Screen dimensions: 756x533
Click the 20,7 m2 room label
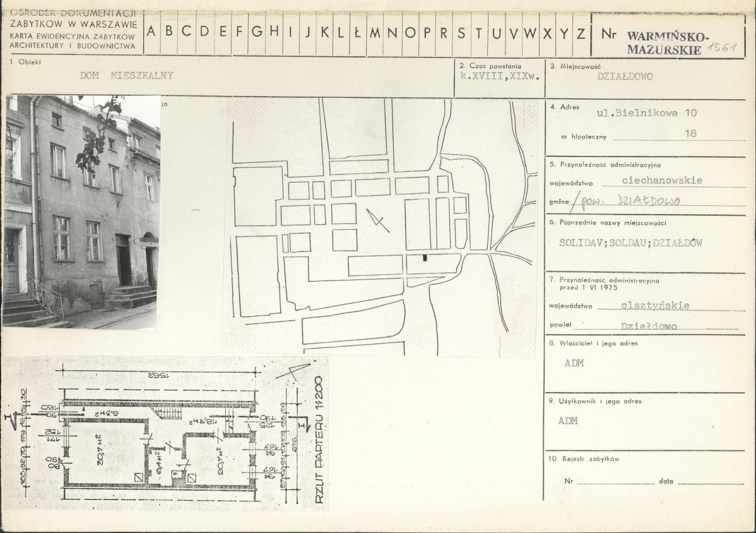[221, 460]
